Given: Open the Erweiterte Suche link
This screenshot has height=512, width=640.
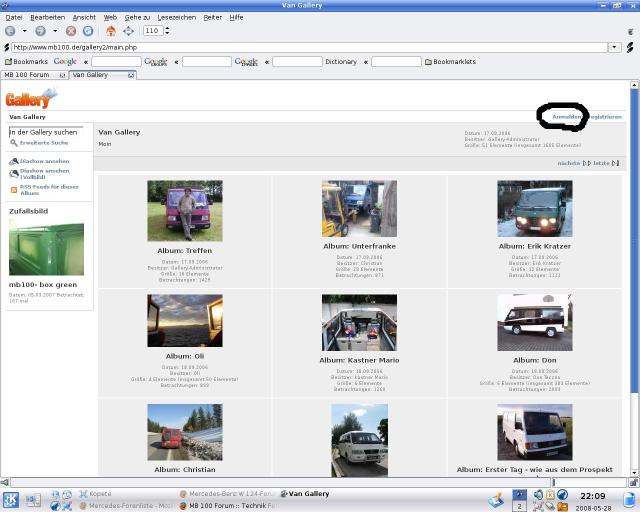Looking at the screenshot, I should point(43,143).
